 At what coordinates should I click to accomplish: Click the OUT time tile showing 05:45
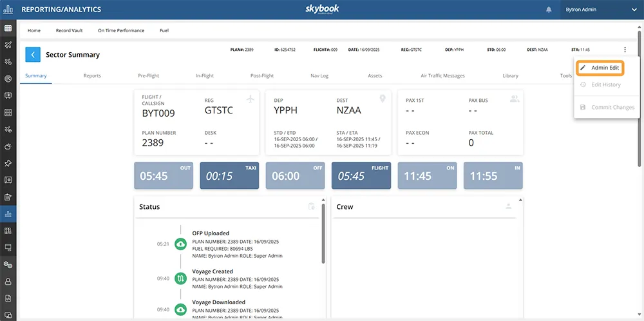point(163,176)
